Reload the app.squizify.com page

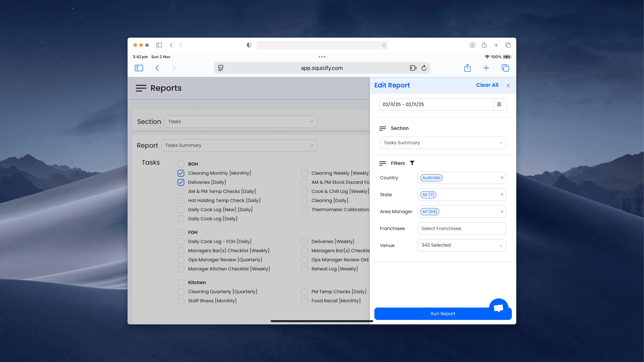424,68
